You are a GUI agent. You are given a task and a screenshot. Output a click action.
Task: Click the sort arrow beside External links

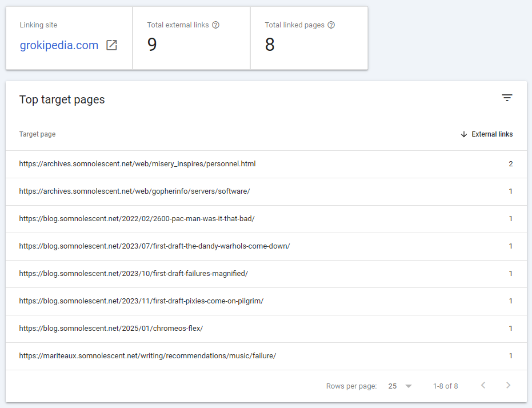click(464, 134)
